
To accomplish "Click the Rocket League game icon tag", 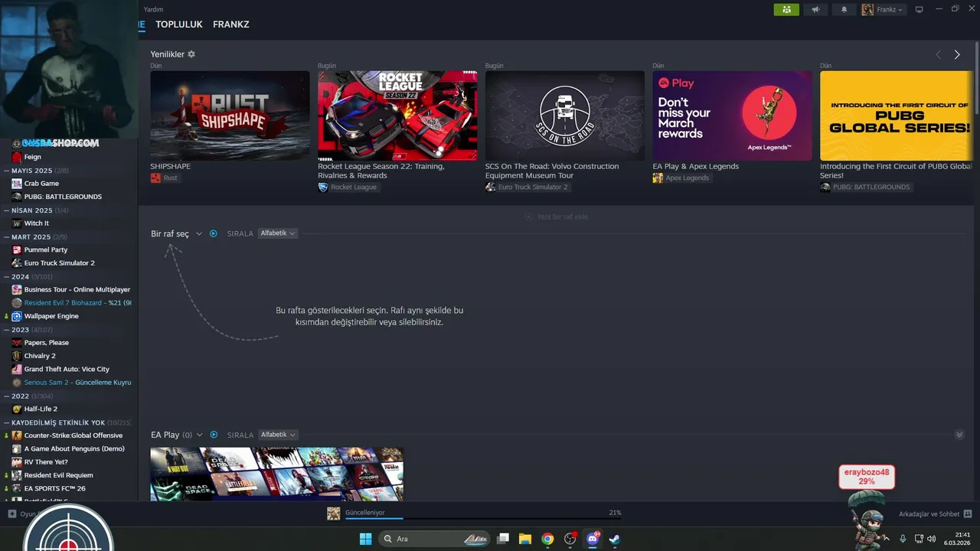I will click(323, 187).
